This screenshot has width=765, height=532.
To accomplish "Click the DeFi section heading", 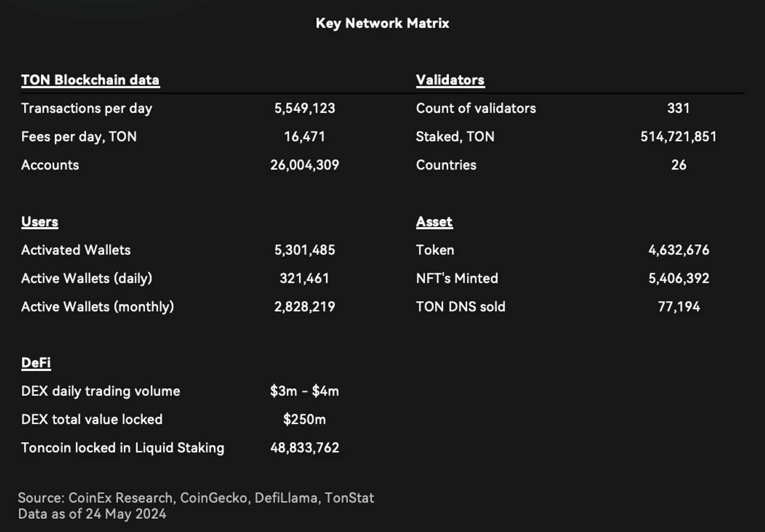I will coord(36,363).
